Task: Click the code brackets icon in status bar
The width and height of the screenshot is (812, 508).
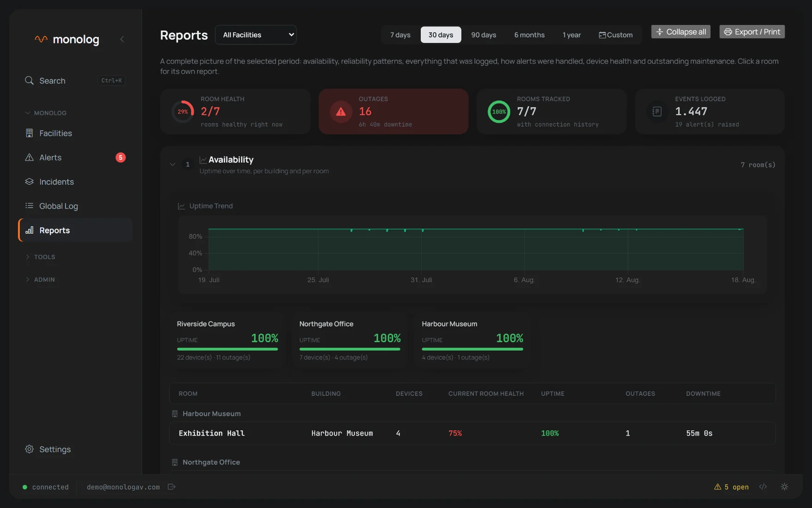Action: tap(763, 487)
